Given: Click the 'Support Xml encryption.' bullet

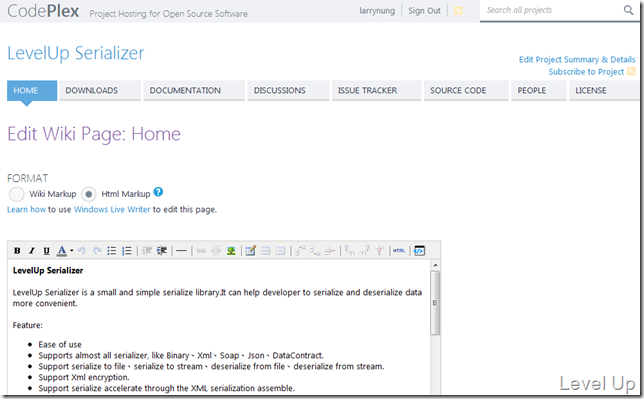Looking at the screenshot, I should click(x=84, y=377).
